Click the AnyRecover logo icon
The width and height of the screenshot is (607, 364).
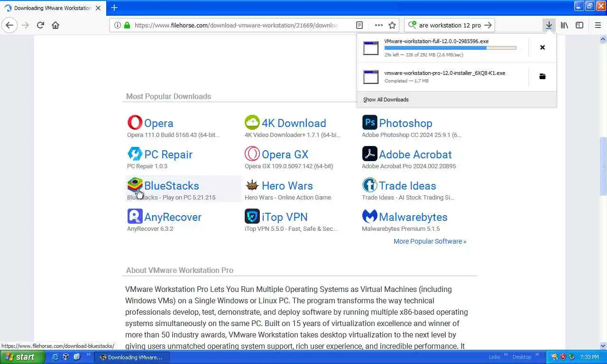click(x=135, y=217)
